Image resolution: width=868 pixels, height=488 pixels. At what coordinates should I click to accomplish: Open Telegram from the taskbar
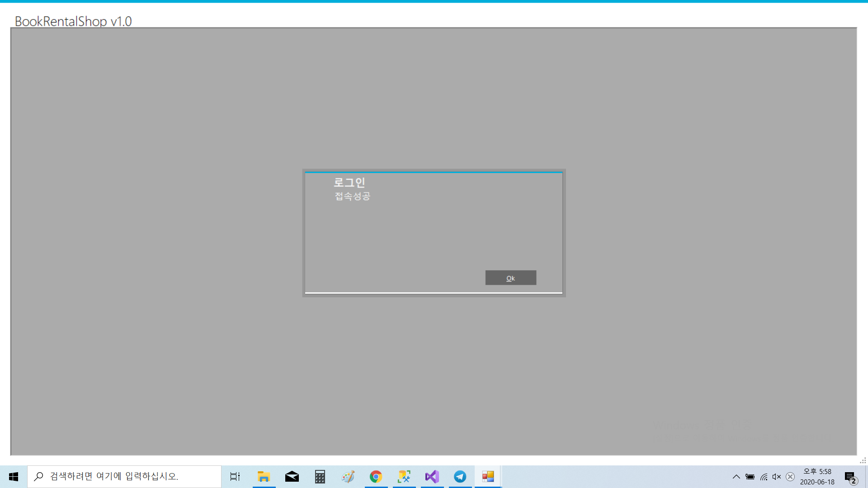(460, 477)
